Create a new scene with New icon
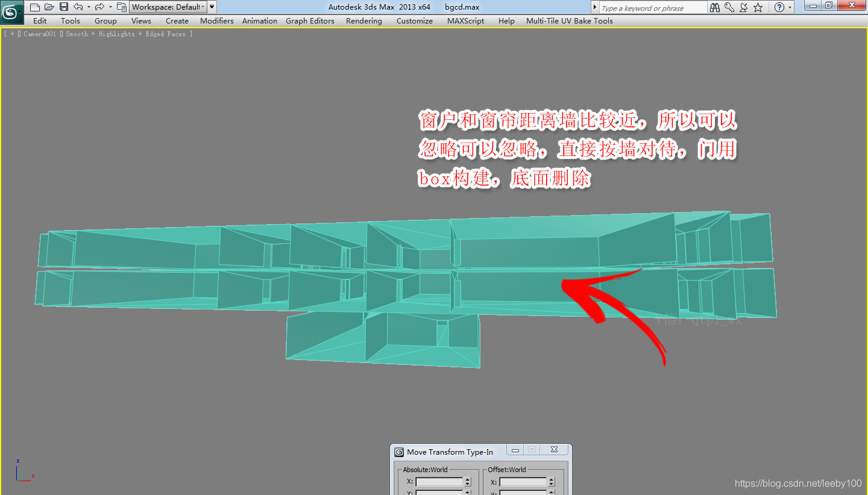Viewport: 868px width, 495px height. tap(35, 7)
